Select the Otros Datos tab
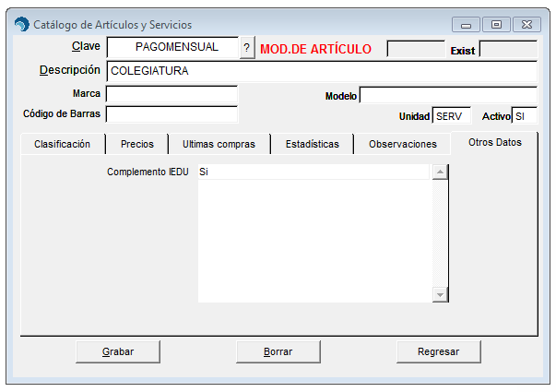The image size is (556, 392). click(x=494, y=143)
